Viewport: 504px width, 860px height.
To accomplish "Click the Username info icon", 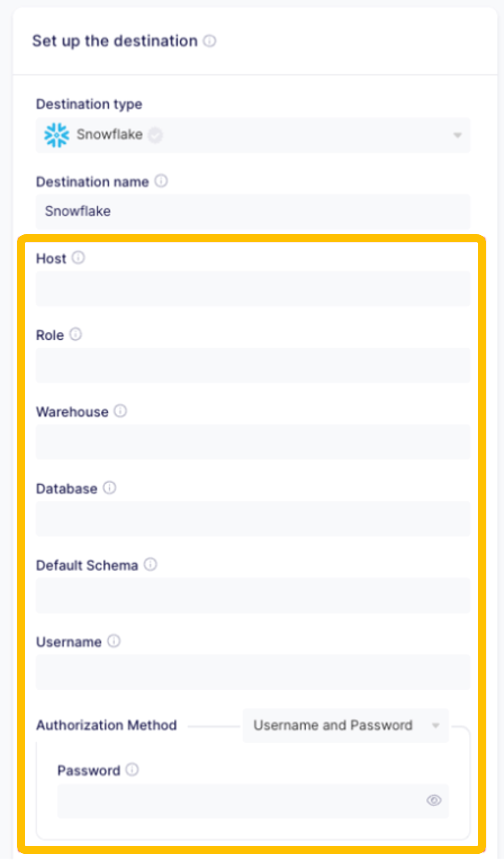I will pyautogui.click(x=114, y=641).
